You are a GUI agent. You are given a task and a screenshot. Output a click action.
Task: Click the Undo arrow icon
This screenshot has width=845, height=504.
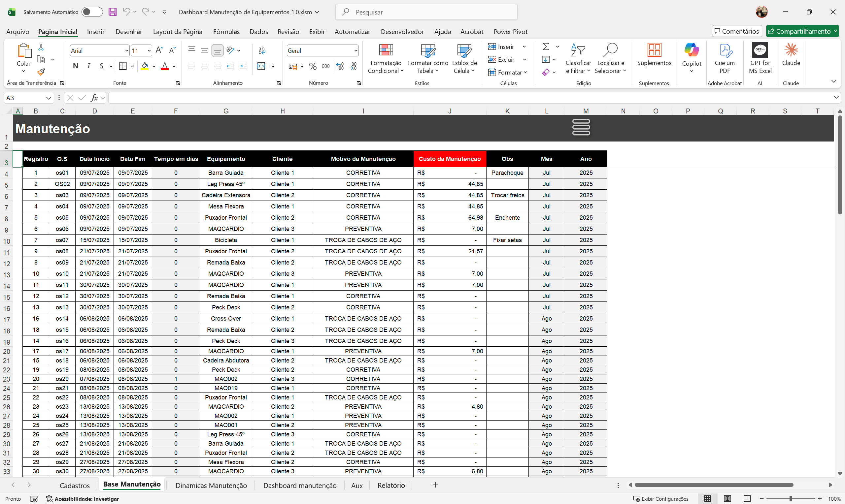point(126,12)
